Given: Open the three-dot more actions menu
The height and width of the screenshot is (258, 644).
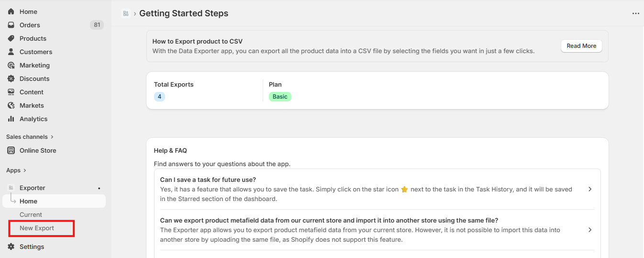Looking at the screenshot, I should pyautogui.click(x=635, y=13).
